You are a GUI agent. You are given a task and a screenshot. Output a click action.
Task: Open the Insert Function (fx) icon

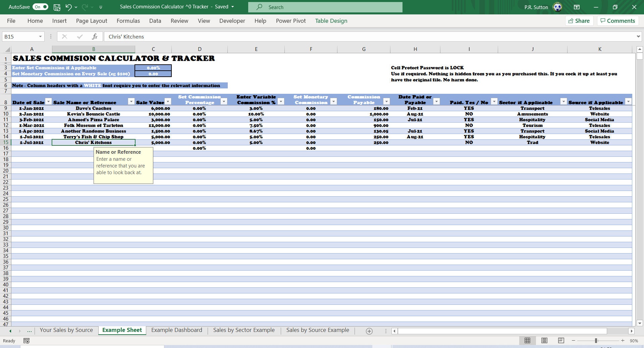coord(95,37)
